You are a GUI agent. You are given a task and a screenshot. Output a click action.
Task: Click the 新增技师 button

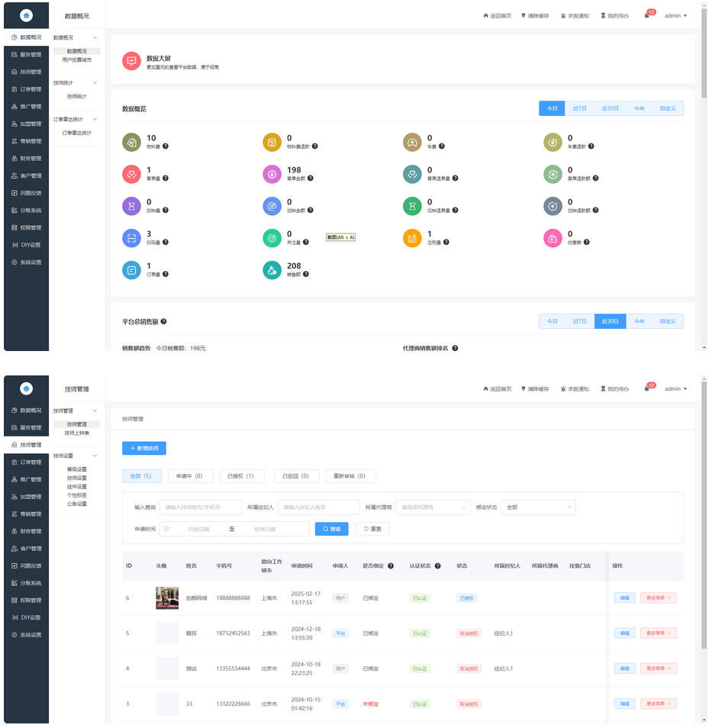tap(144, 449)
